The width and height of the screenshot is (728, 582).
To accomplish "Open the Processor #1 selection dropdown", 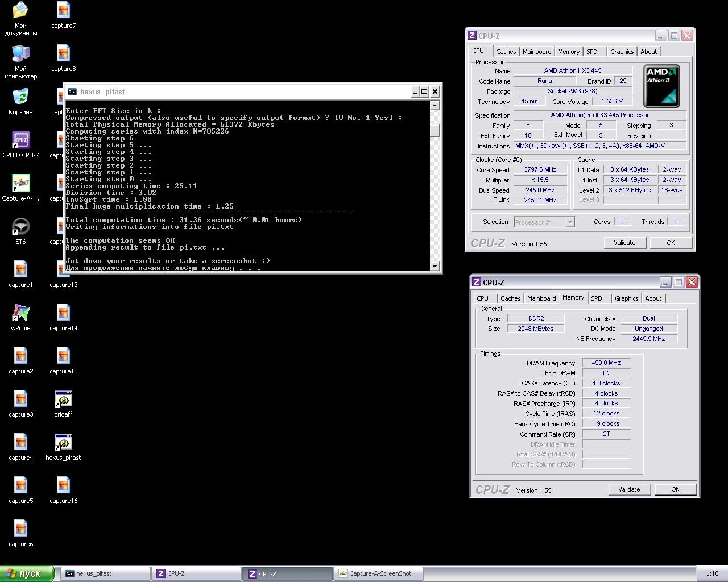I will pyautogui.click(x=544, y=222).
